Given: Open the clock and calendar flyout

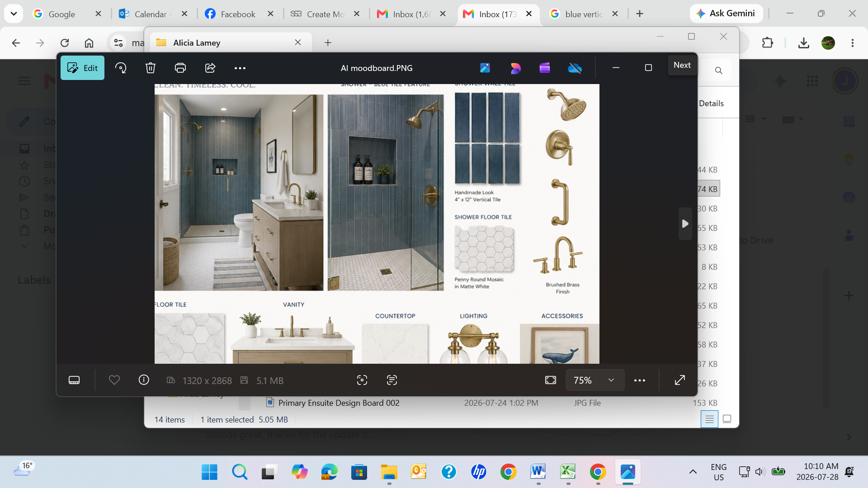Looking at the screenshot, I should coord(817,472).
